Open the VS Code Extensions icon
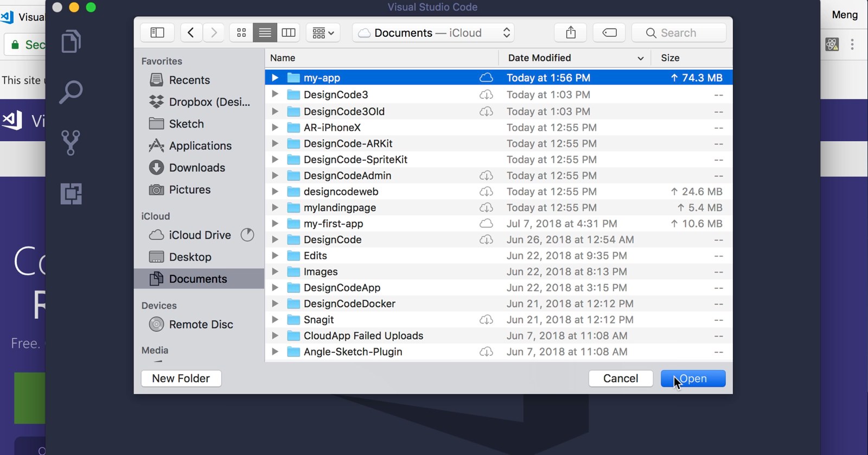This screenshot has width=868, height=455. [x=71, y=194]
